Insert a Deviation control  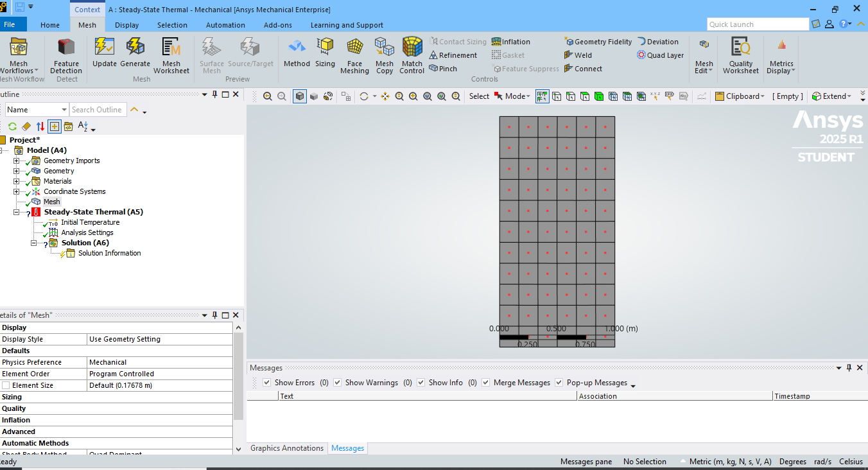[x=657, y=42]
